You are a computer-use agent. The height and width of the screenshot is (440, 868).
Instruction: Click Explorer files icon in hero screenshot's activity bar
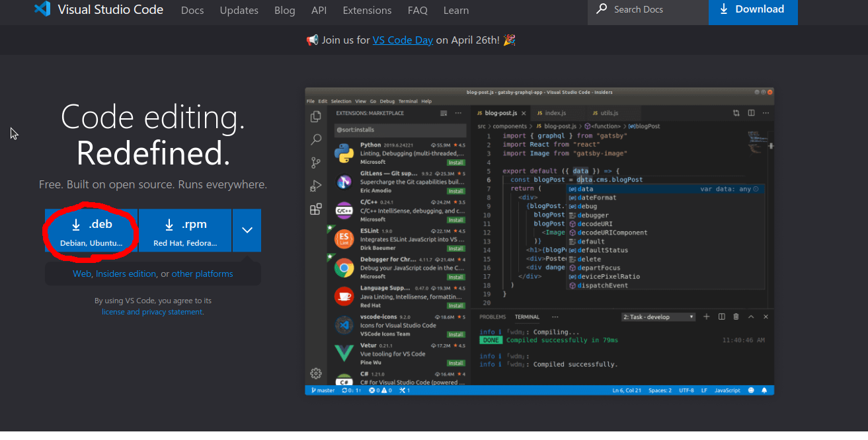[316, 117]
